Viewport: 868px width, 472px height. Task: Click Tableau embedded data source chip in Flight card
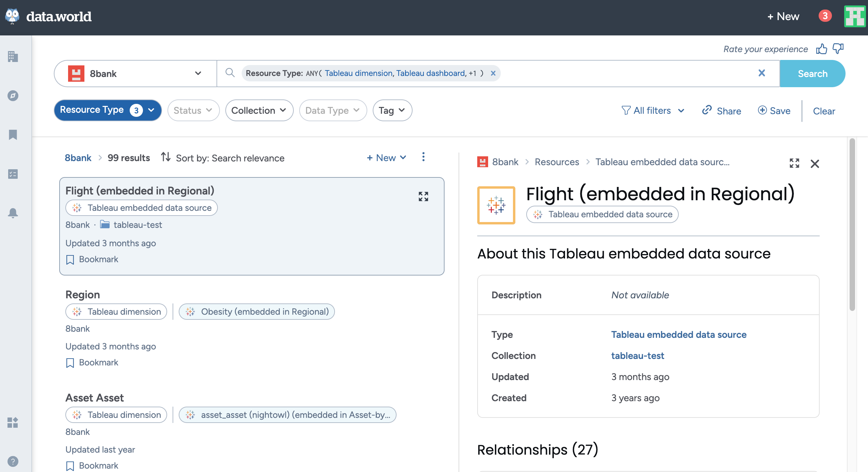click(141, 208)
